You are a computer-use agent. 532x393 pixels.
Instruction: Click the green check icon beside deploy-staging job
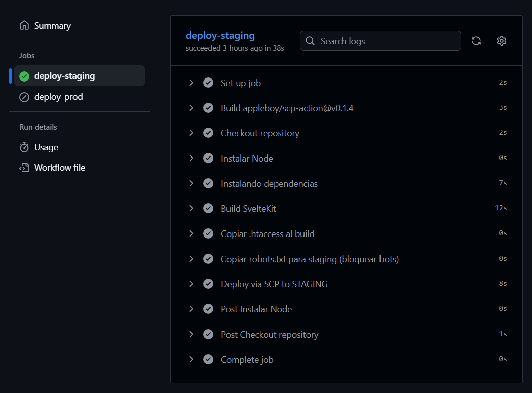23,76
